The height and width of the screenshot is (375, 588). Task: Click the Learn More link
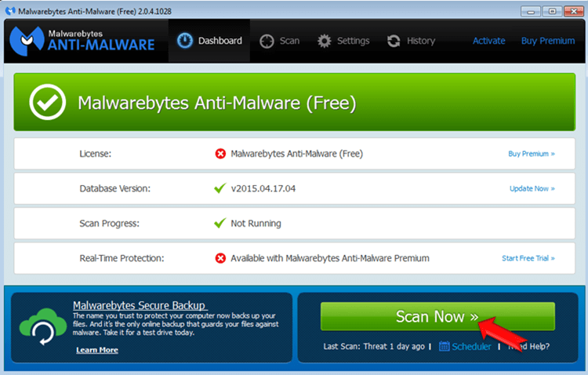(x=97, y=350)
